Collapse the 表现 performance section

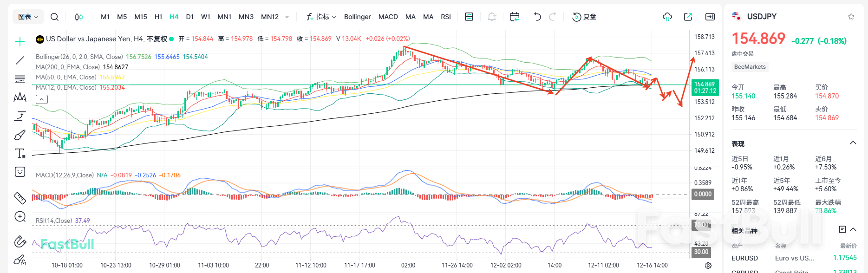point(853,143)
